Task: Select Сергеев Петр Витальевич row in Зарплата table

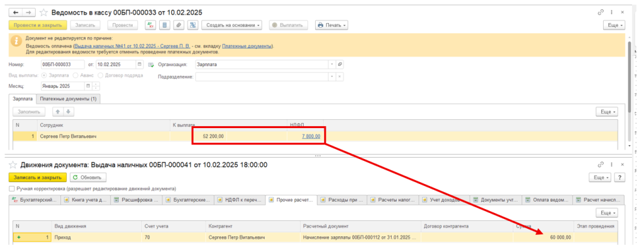Action: (x=315, y=136)
